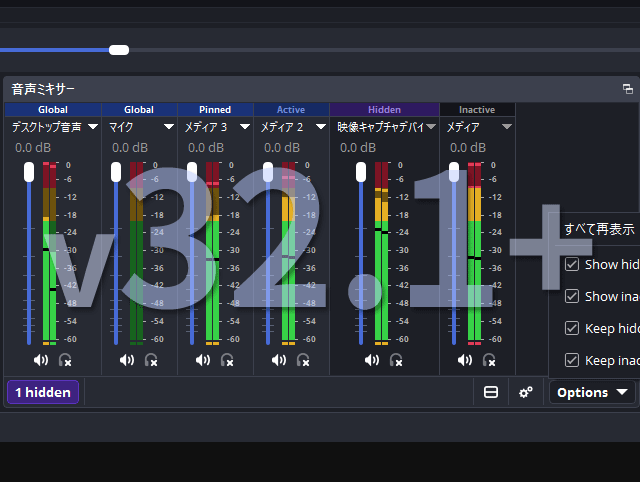The width and height of the screenshot is (640, 482).
Task: Pop out the 音声ミキサー dock window icon
Action: tap(628, 89)
